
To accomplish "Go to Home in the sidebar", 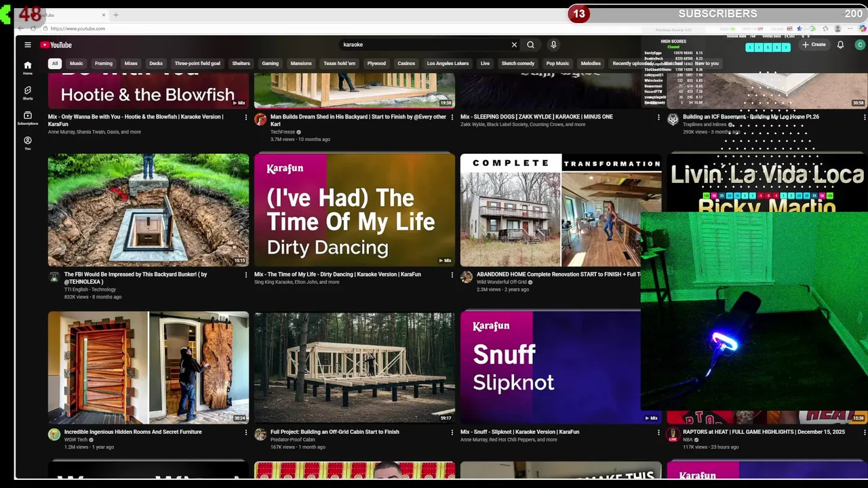I will pyautogui.click(x=28, y=68).
